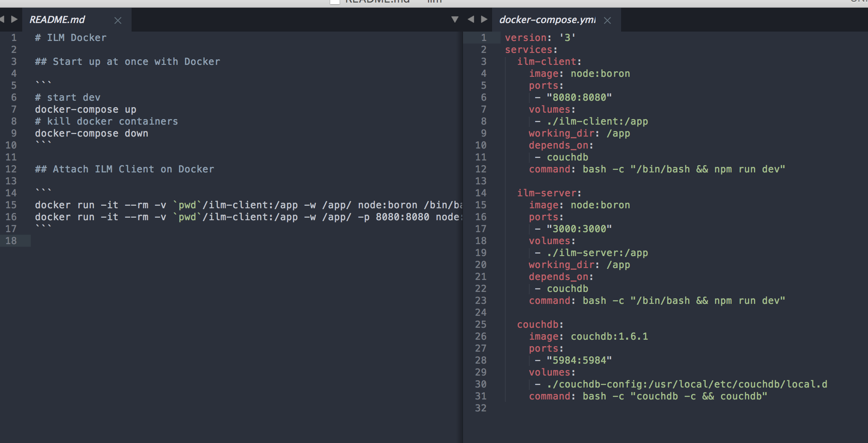Click the "3000:3000" port mapping
This screenshot has width=868, height=443.
tap(579, 229)
